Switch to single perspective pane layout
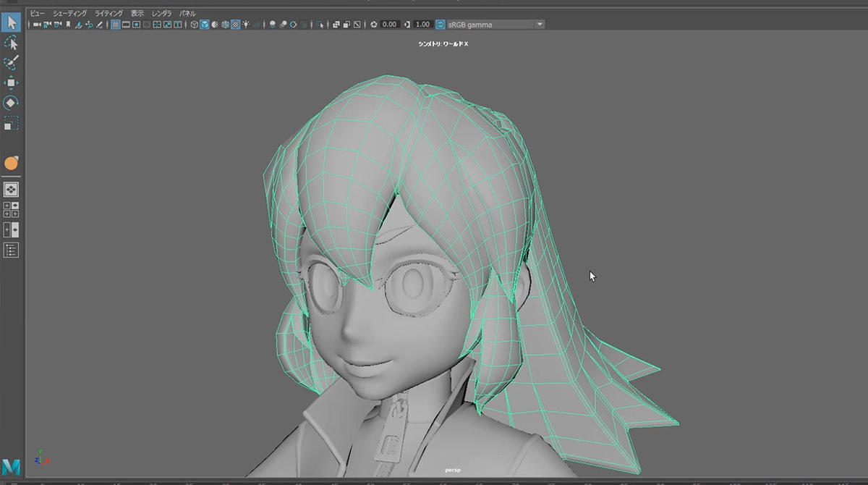Image resolution: width=868 pixels, height=485 pixels. (11, 190)
